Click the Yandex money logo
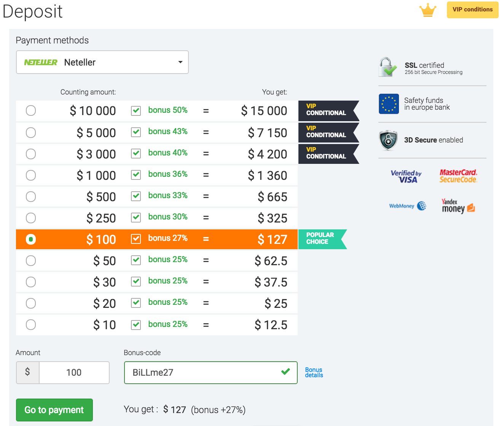504x426 pixels. pos(458,206)
